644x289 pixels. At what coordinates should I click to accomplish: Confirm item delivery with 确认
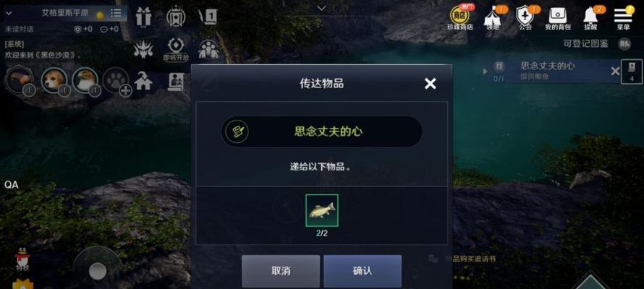[363, 271]
